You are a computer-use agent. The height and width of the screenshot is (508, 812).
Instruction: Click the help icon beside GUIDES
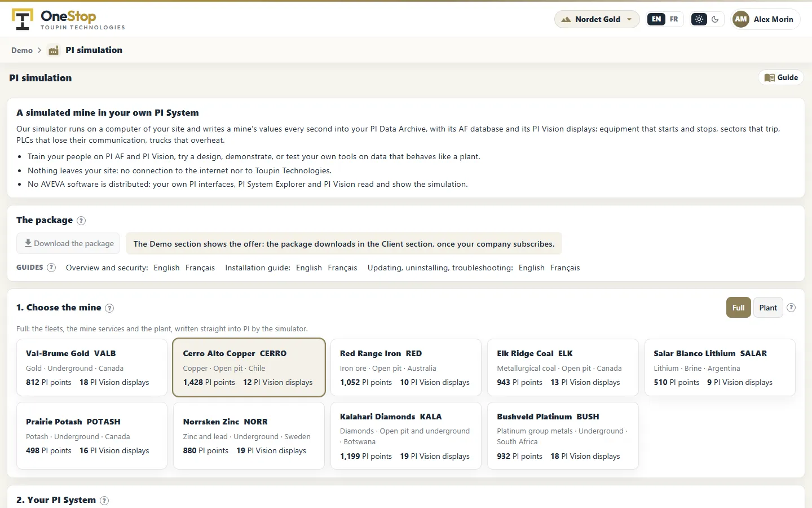(51, 268)
